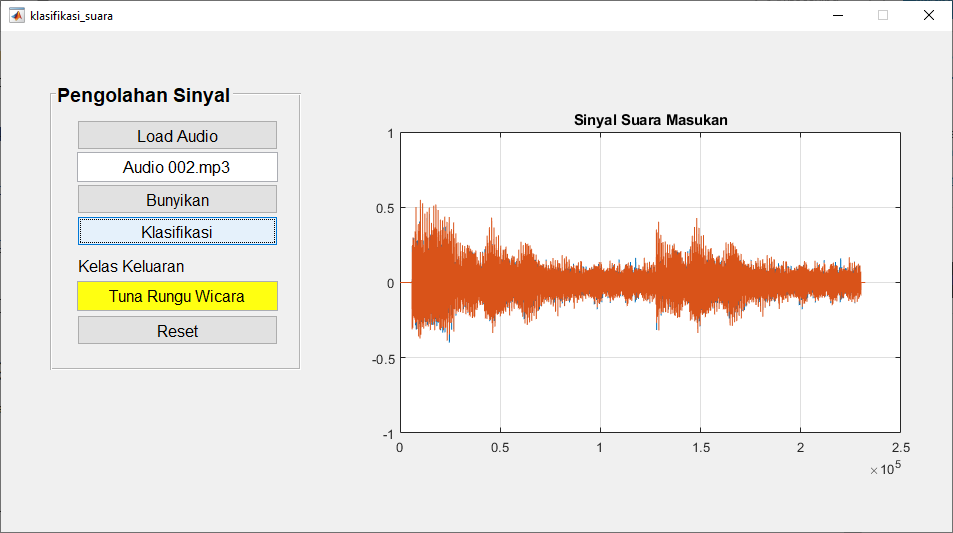Click the Pengolahan Sinyal panel title
Viewport: 953px width, 533px height.
coord(143,96)
